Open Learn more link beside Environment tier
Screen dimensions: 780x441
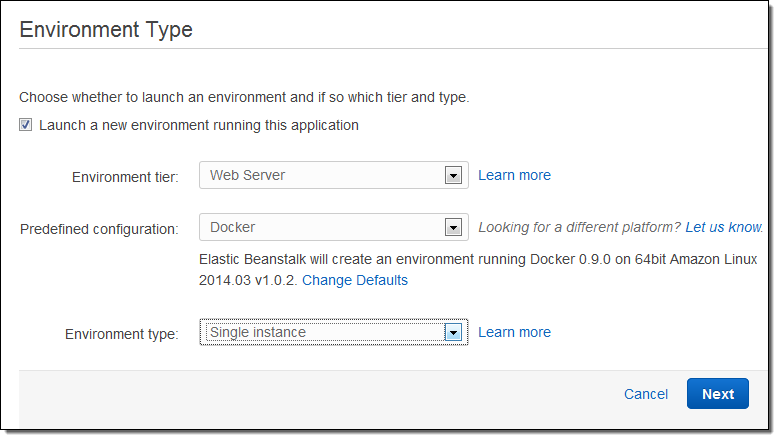coord(514,175)
